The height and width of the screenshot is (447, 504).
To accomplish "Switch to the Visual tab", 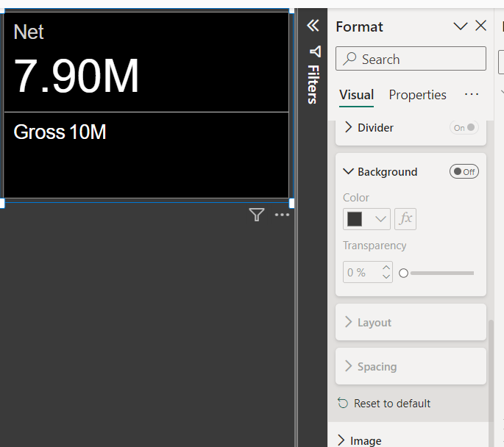I will click(356, 95).
